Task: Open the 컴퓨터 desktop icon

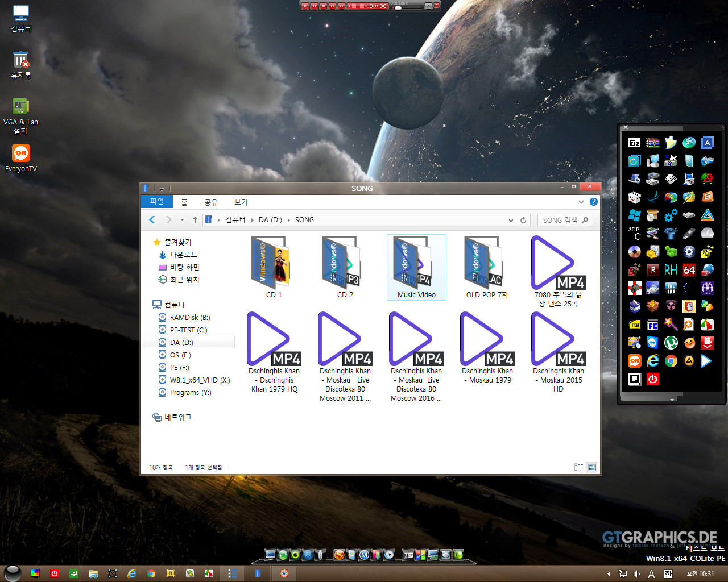Action: tap(21, 18)
